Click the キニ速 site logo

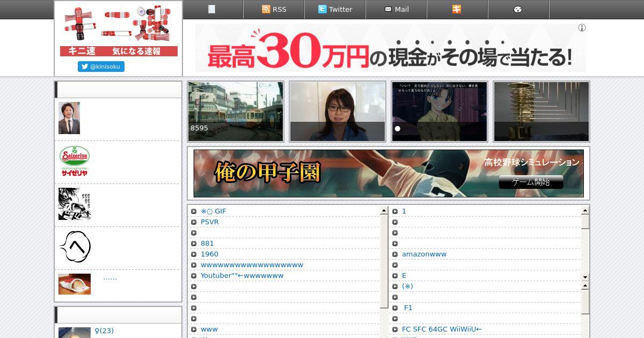119,31
